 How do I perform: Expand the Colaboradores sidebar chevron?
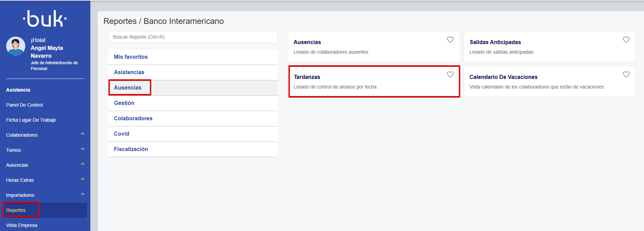[82, 134]
